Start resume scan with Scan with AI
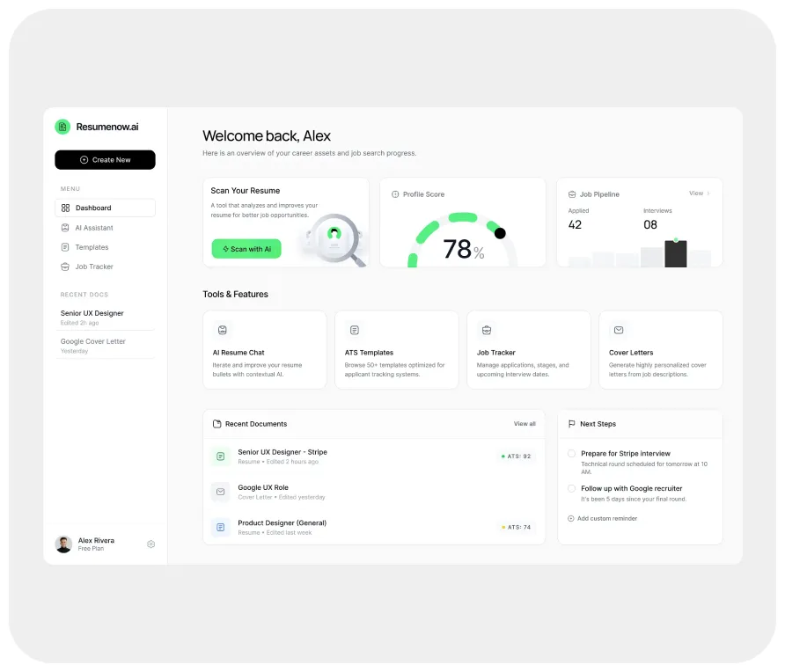 (246, 249)
